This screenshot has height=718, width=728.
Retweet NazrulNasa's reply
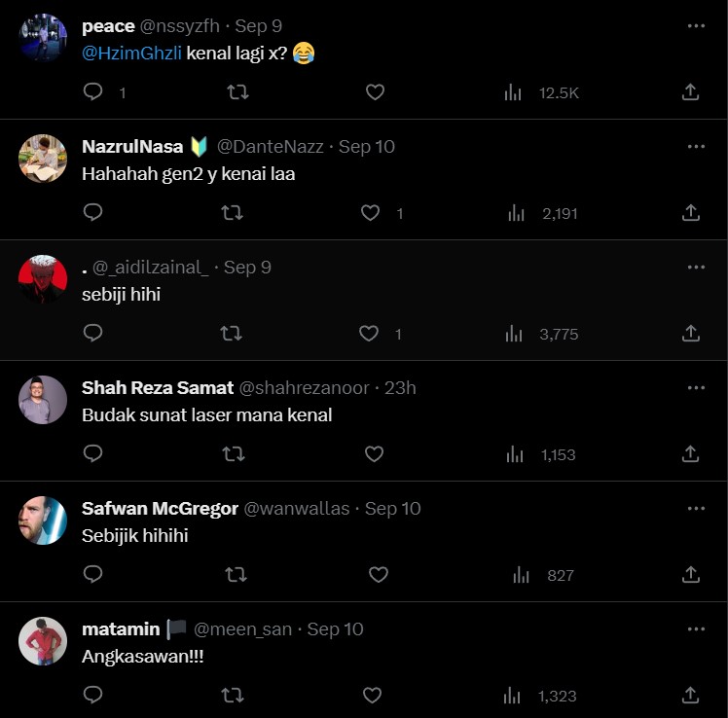pyautogui.click(x=233, y=213)
